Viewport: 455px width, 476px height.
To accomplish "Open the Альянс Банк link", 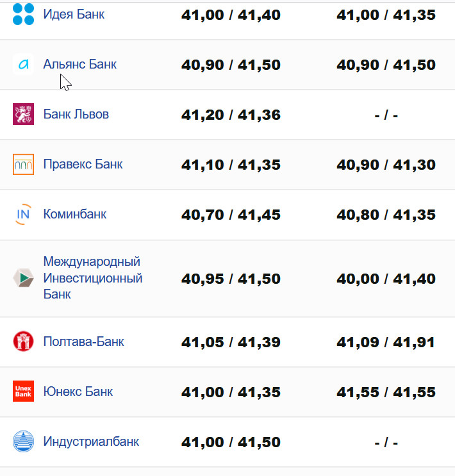I will point(79,64).
